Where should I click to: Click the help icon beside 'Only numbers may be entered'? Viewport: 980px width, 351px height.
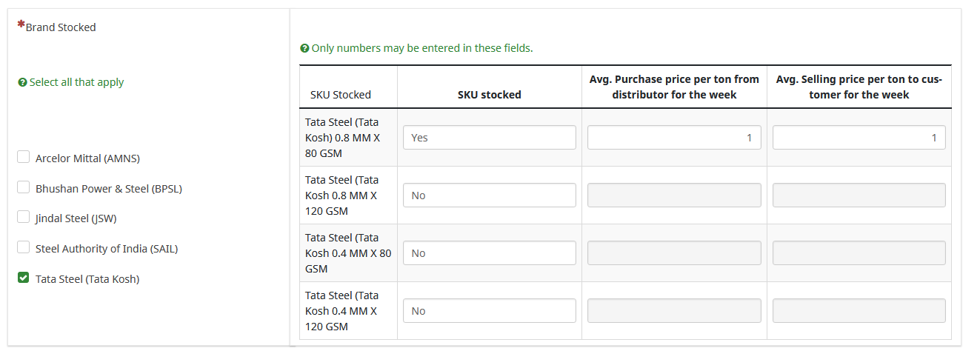click(x=304, y=49)
